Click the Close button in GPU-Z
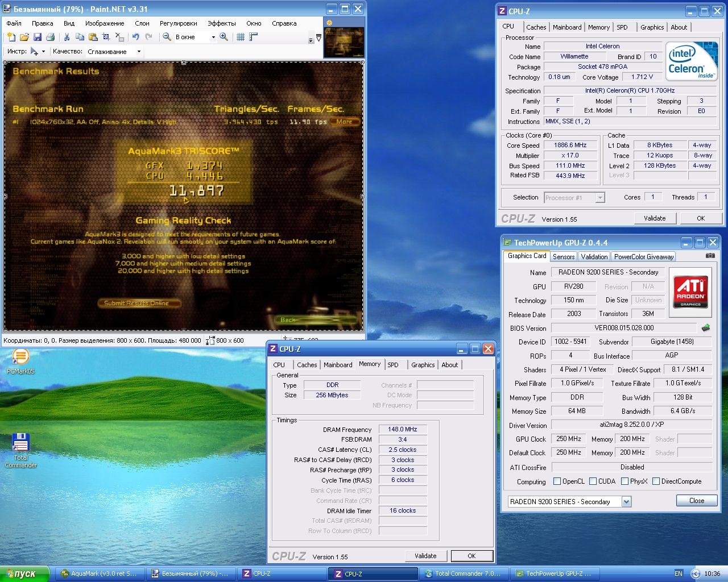728x582 pixels. point(697,501)
